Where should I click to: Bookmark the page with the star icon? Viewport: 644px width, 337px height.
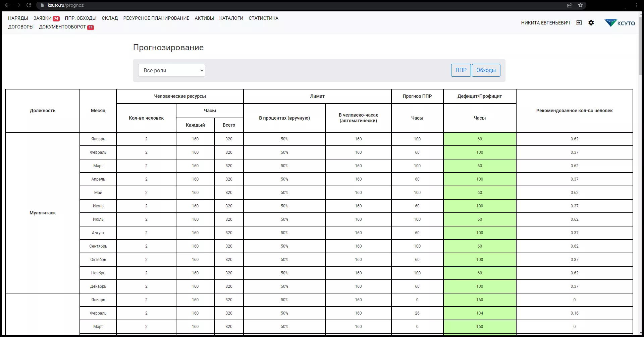click(580, 5)
